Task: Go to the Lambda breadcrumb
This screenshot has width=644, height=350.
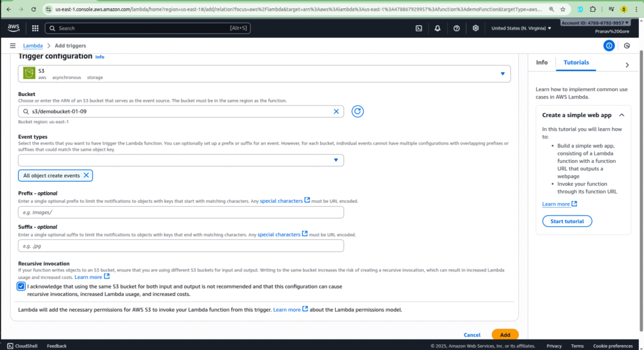Action: 33,45
